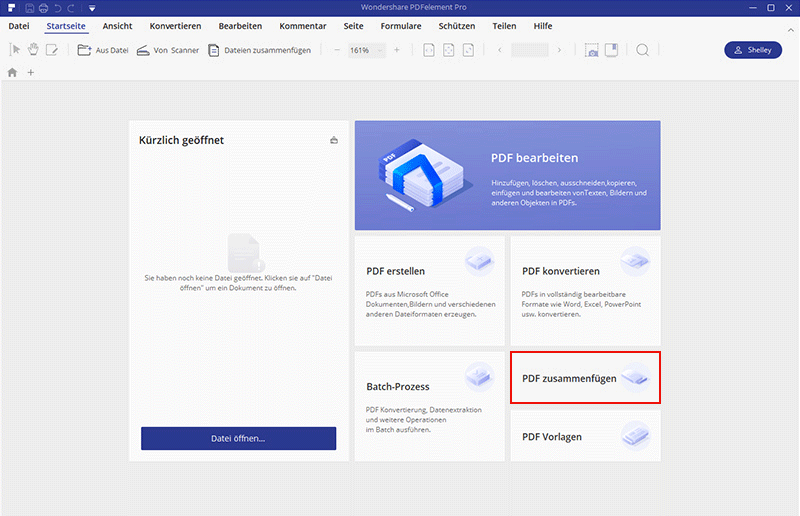The image size is (800, 516).
Task: Go to next page arrow
Action: (559, 50)
